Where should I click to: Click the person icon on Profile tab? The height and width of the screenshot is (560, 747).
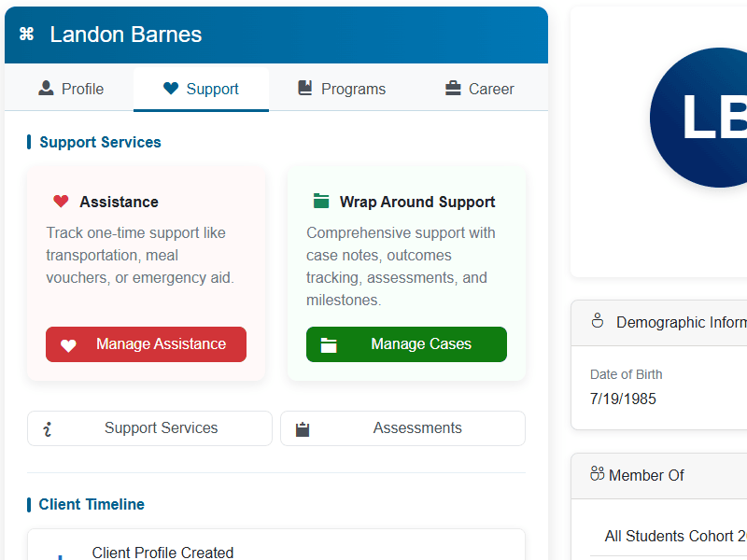point(46,89)
